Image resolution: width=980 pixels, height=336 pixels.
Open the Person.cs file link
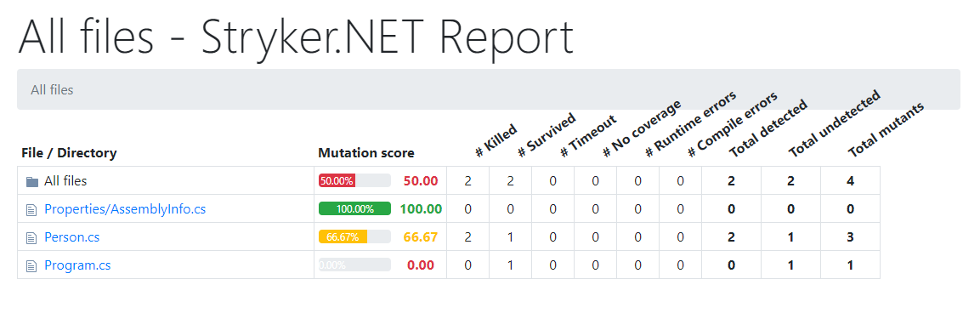72,238
